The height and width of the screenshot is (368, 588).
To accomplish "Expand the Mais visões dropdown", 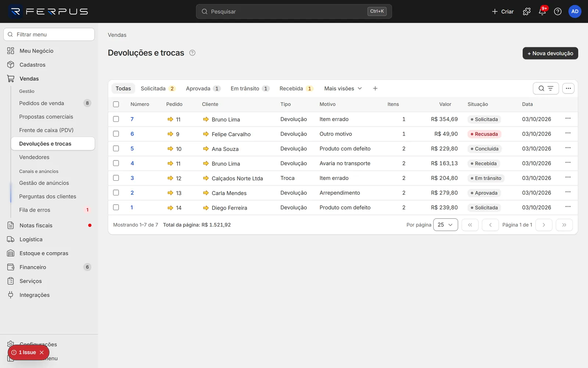I will pos(343,88).
